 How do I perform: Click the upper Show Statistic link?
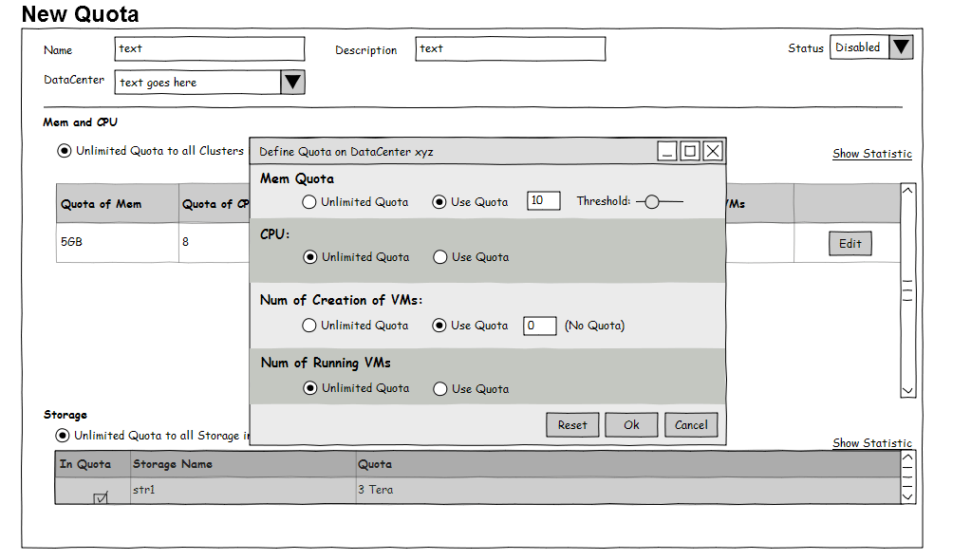pos(871,154)
